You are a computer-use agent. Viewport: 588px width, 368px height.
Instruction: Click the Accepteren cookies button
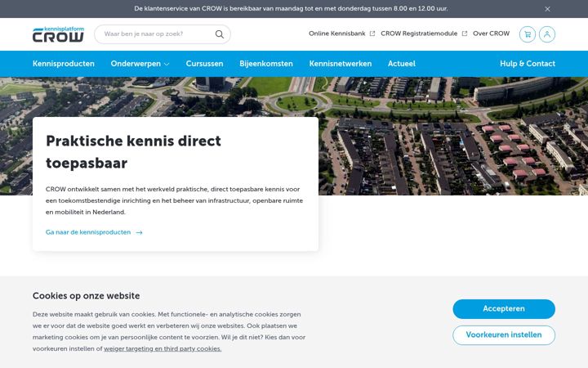pos(504,308)
